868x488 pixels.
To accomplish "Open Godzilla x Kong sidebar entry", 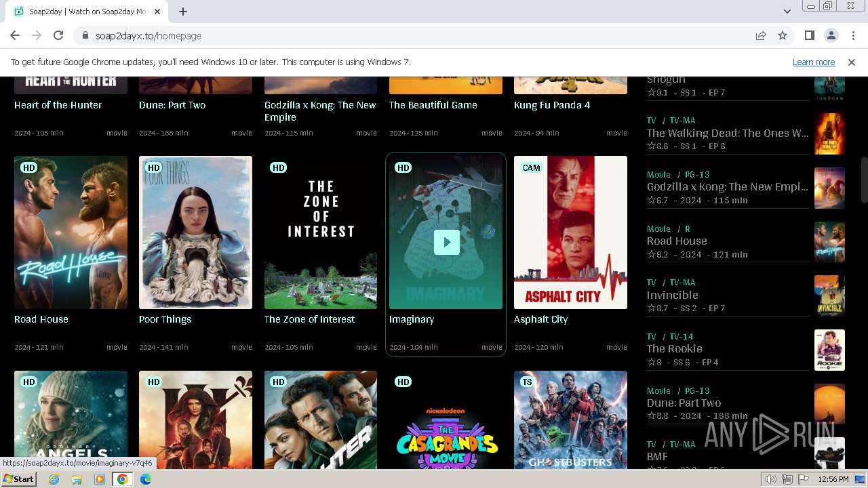I will [x=727, y=187].
